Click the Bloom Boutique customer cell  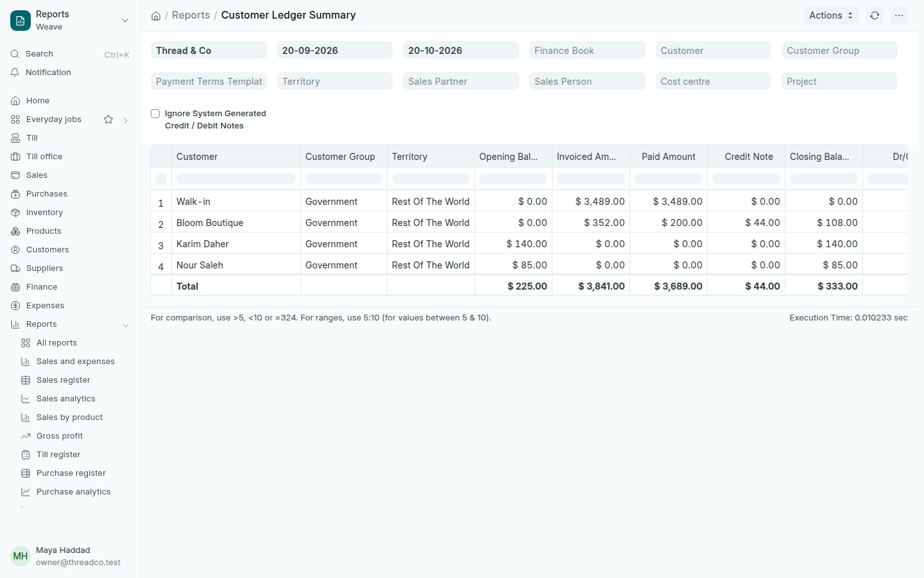[x=236, y=223]
